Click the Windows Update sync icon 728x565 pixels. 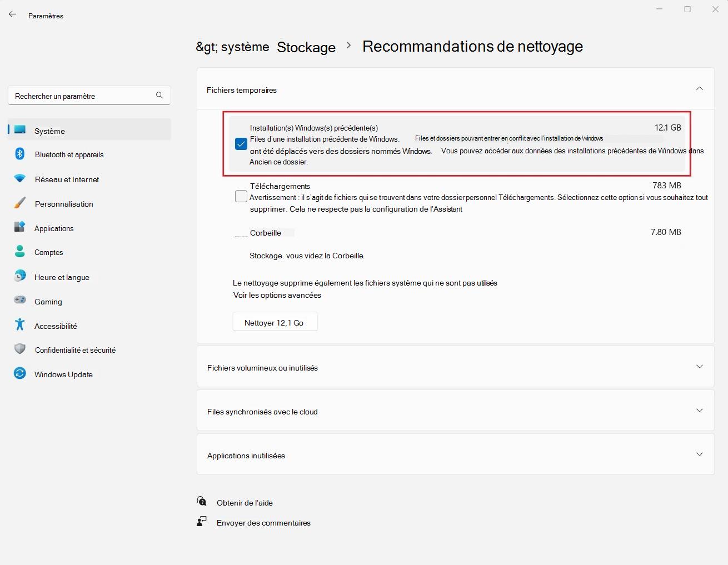pos(20,374)
